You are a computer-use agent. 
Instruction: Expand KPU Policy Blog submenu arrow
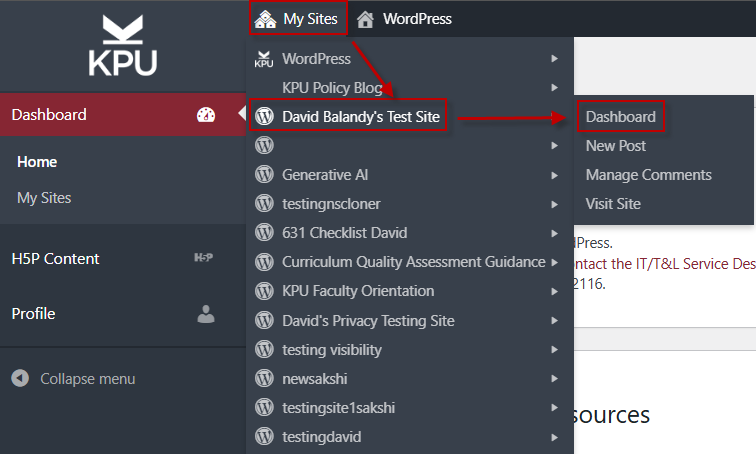[554, 88]
